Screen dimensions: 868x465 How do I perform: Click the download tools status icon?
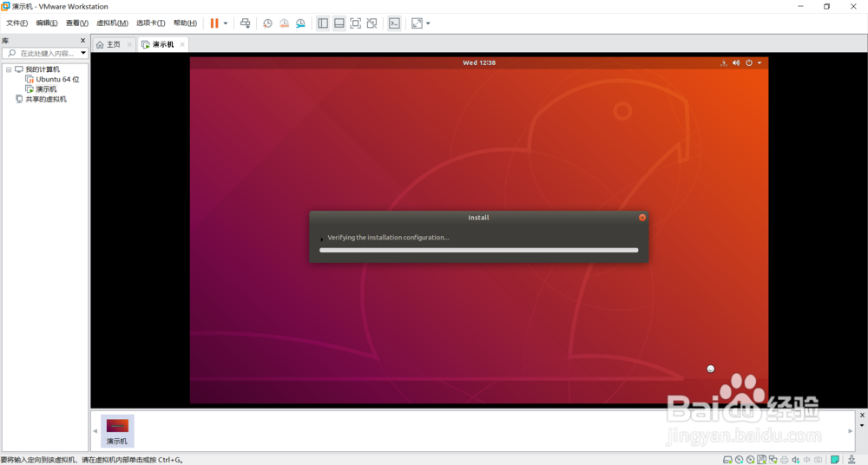[852, 460]
